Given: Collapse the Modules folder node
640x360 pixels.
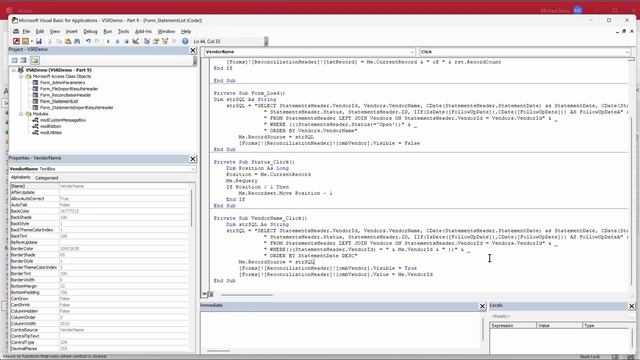Looking at the screenshot, I should click(x=21, y=114).
